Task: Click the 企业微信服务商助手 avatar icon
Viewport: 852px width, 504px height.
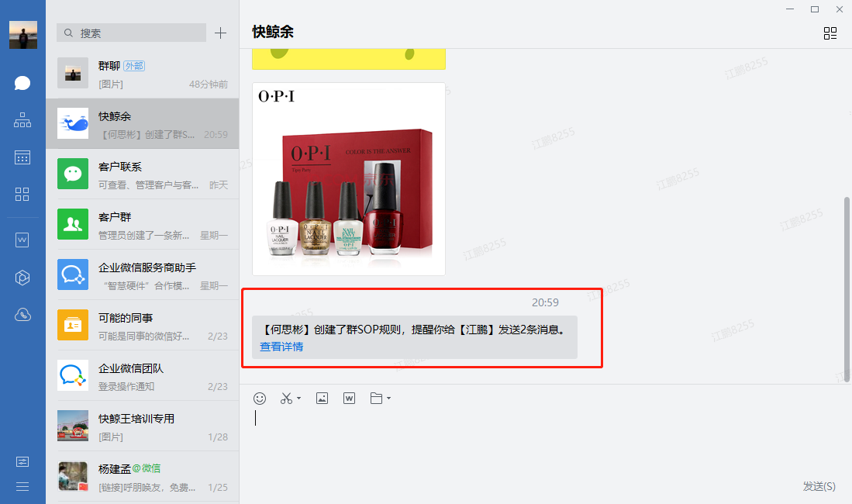Action: pos(73,274)
